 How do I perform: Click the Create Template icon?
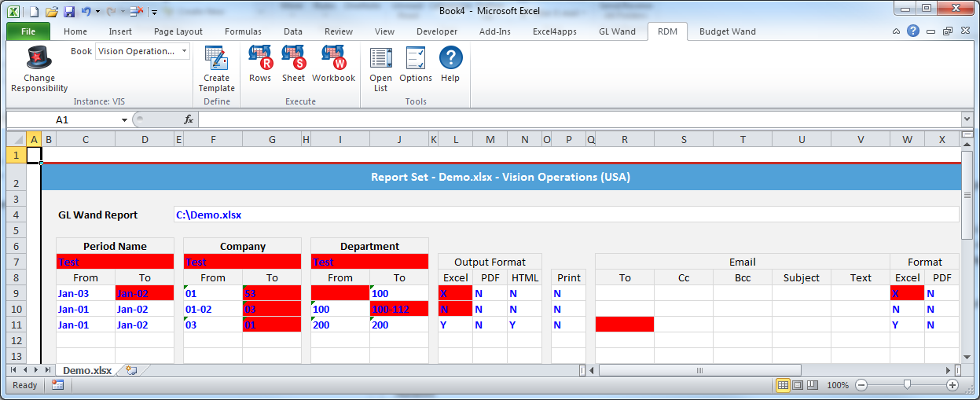coord(216,58)
